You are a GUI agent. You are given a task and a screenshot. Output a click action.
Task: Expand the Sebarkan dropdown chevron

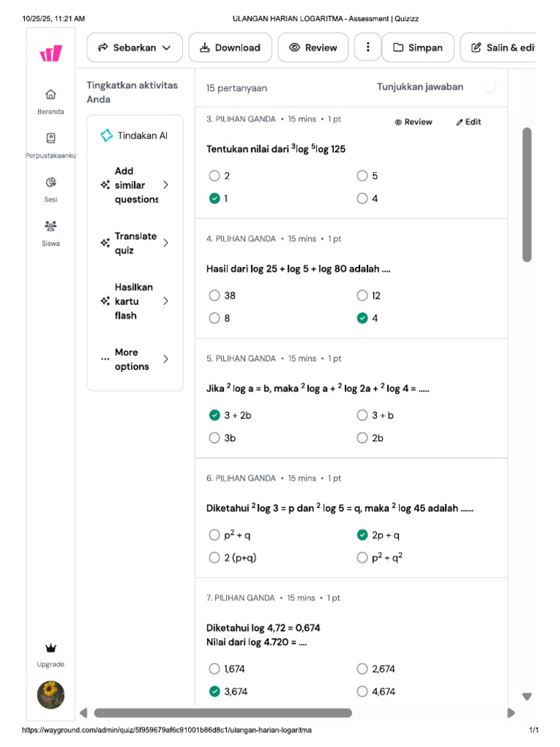click(166, 47)
